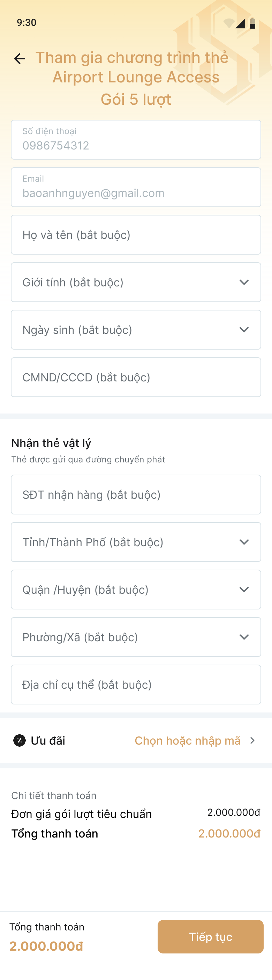Tap the battery icon in status bar

click(x=252, y=23)
